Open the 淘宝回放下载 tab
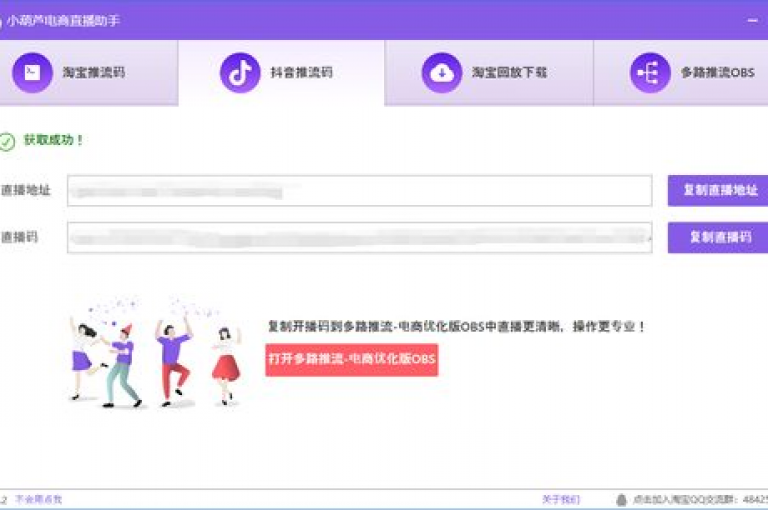The width and height of the screenshot is (768, 510). click(x=489, y=73)
